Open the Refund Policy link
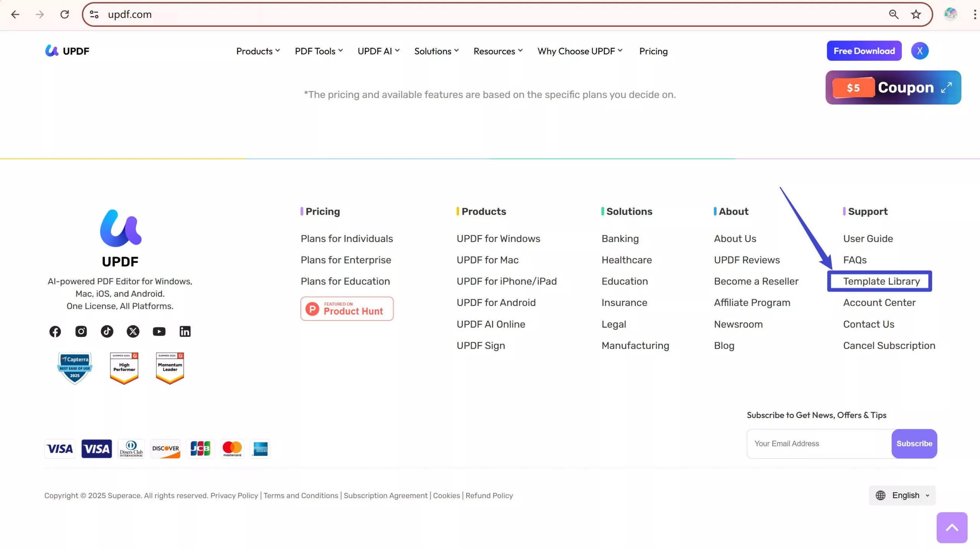This screenshot has height=549, width=980. [489, 495]
